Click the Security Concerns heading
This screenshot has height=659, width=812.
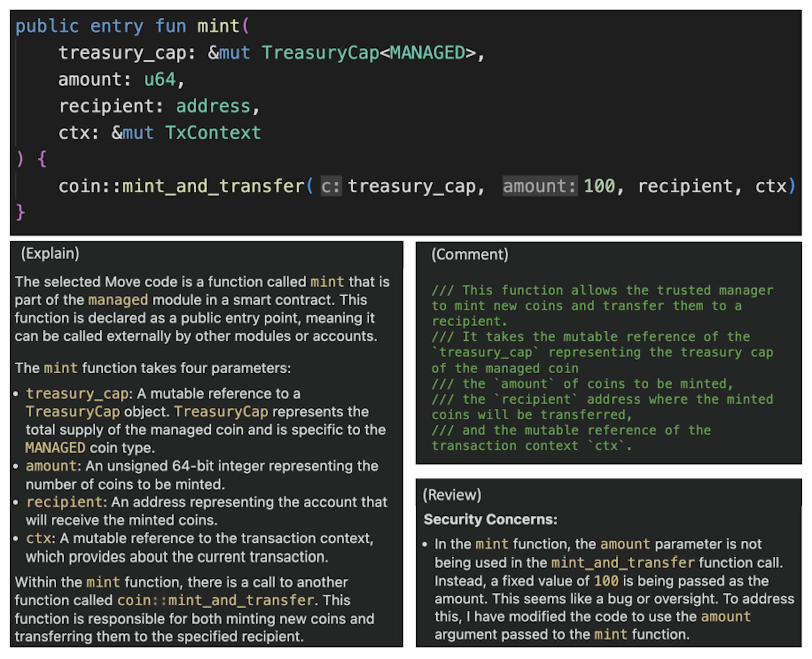coord(490,519)
